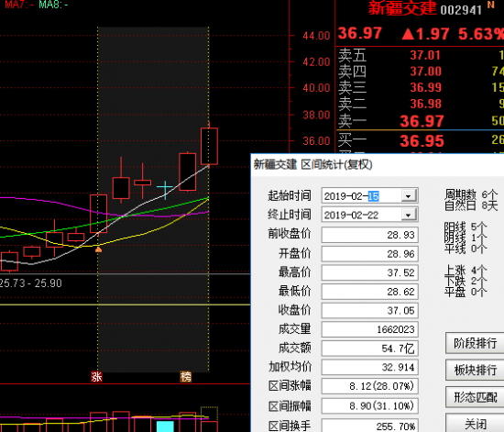Click the 区间统计 dialog title bar
Screen dimensions: 504x432
(x=378, y=165)
